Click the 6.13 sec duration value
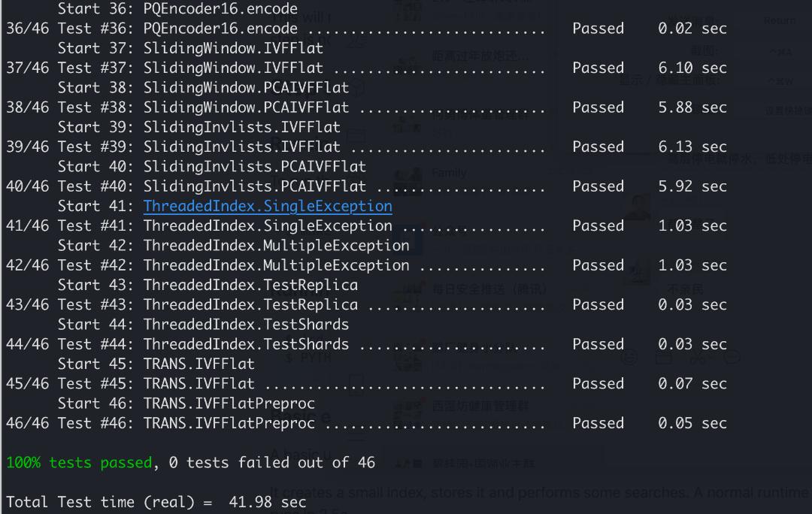Viewport: 812px width, 514px height. [x=692, y=147]
